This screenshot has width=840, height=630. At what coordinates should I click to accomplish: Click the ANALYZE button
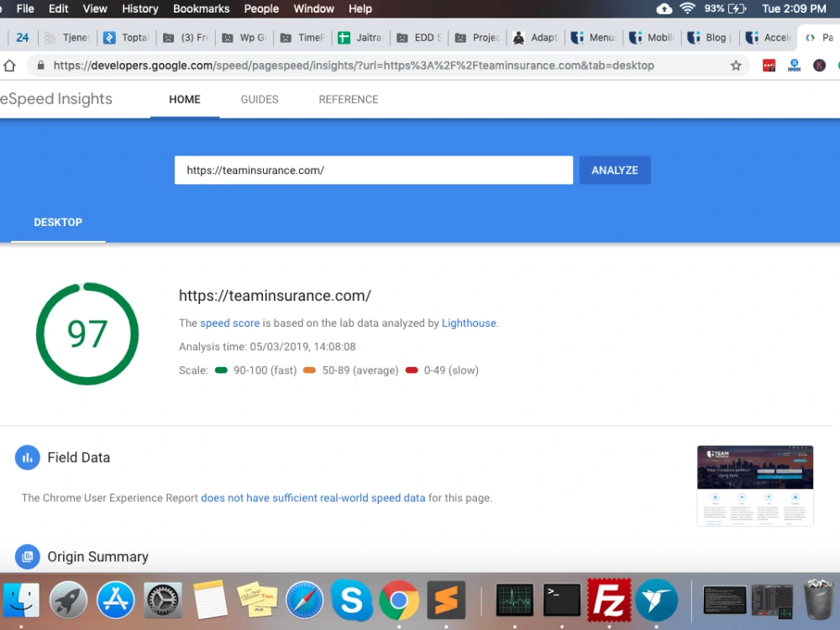(615, 170)
